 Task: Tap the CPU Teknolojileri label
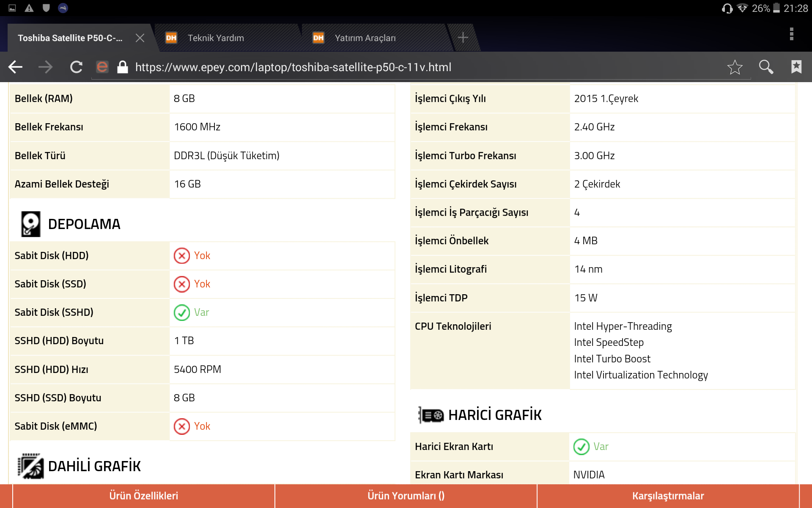[453, 326]
